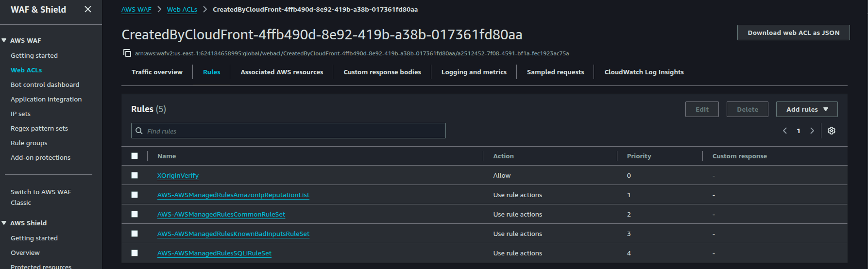Open Regex pattern sets
The height and width of the screenshot is (269, 868).
pyautogui.click(x=39, y=128)
